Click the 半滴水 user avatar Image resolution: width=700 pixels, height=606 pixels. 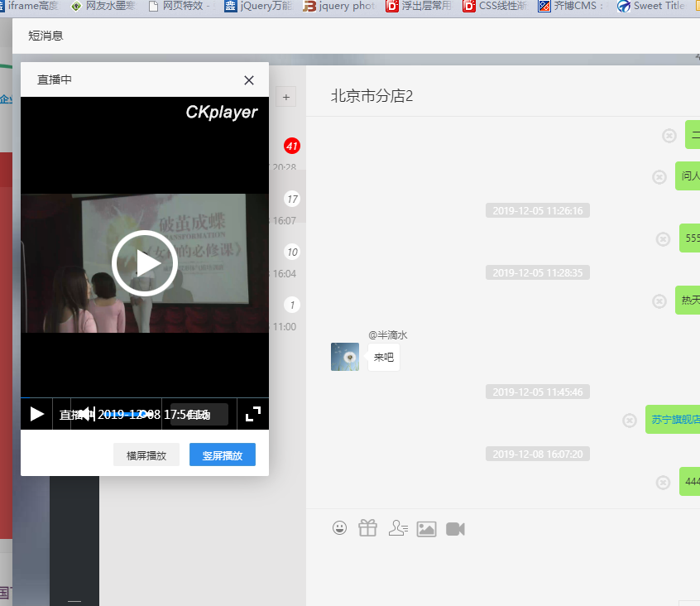click(x=344, y=357)
